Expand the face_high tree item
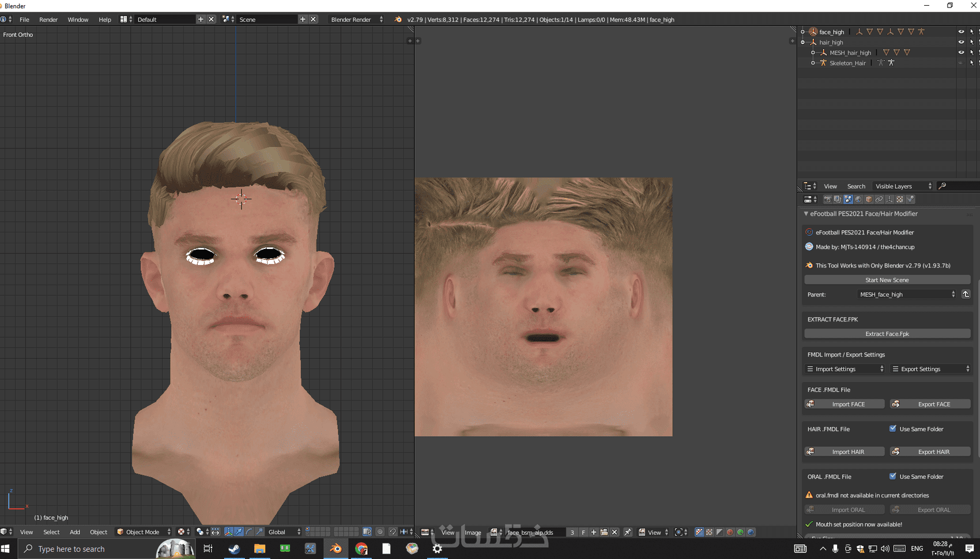 (802, 32)
